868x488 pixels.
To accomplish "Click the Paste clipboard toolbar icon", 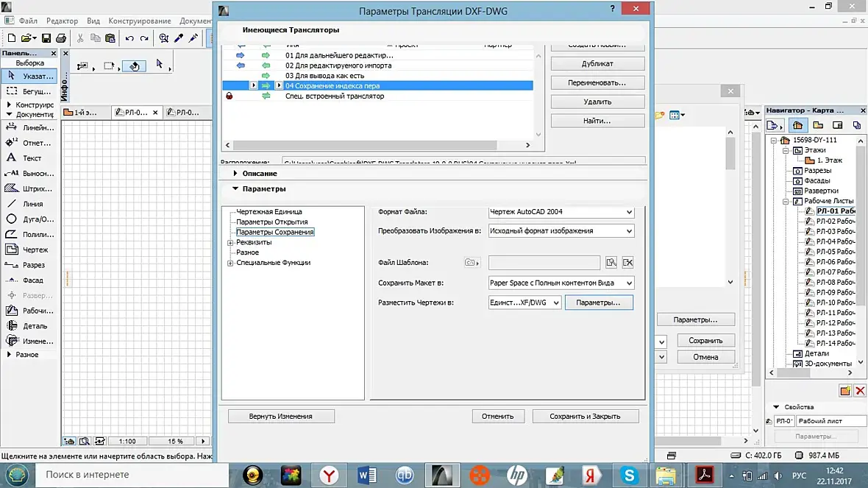I will 110,38.
